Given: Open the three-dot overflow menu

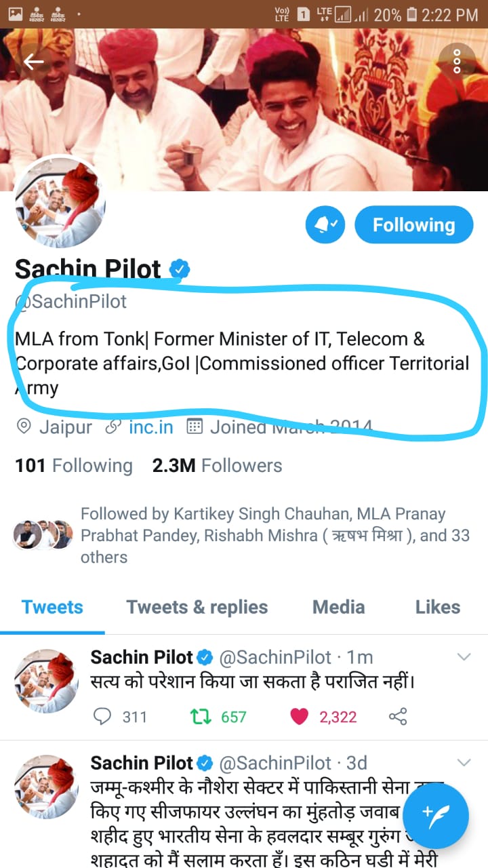Looking at the screenshot, I should click(x=457, y=61).
